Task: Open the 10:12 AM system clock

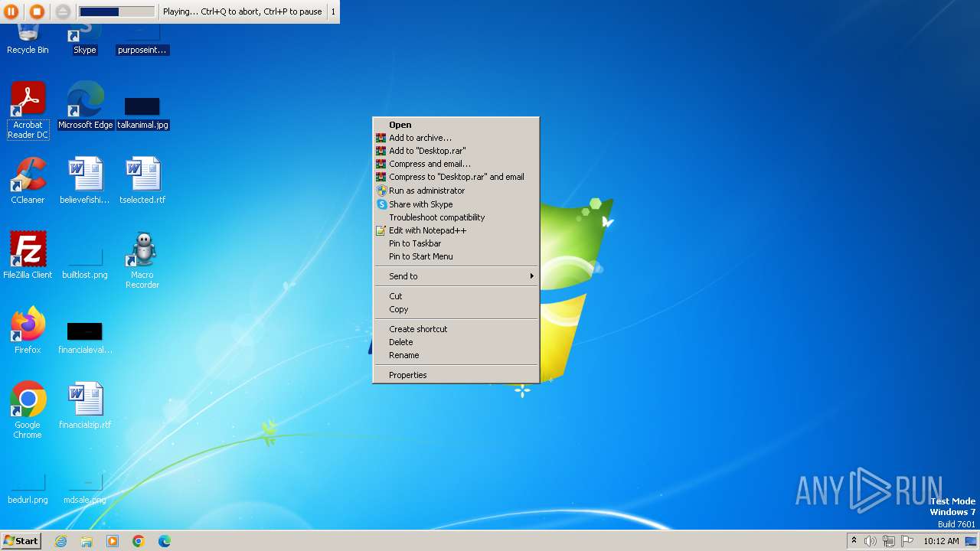Action: click(x=941, y=541)
